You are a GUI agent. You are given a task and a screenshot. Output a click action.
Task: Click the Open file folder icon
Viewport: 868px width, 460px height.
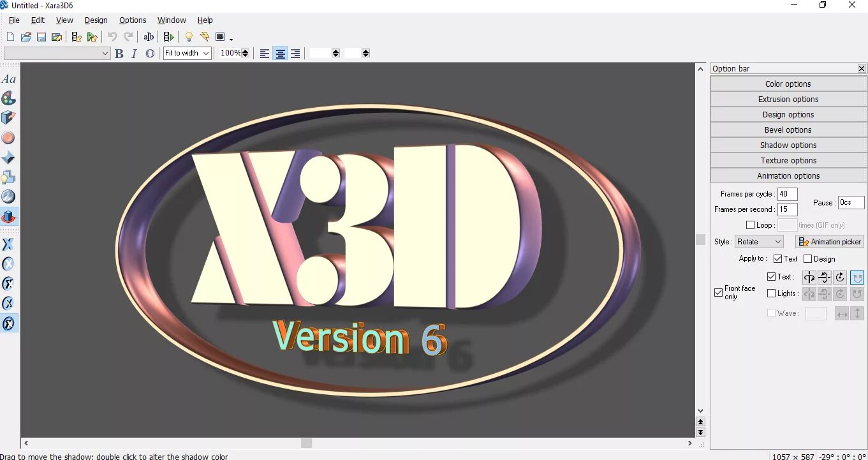[26, 37]
